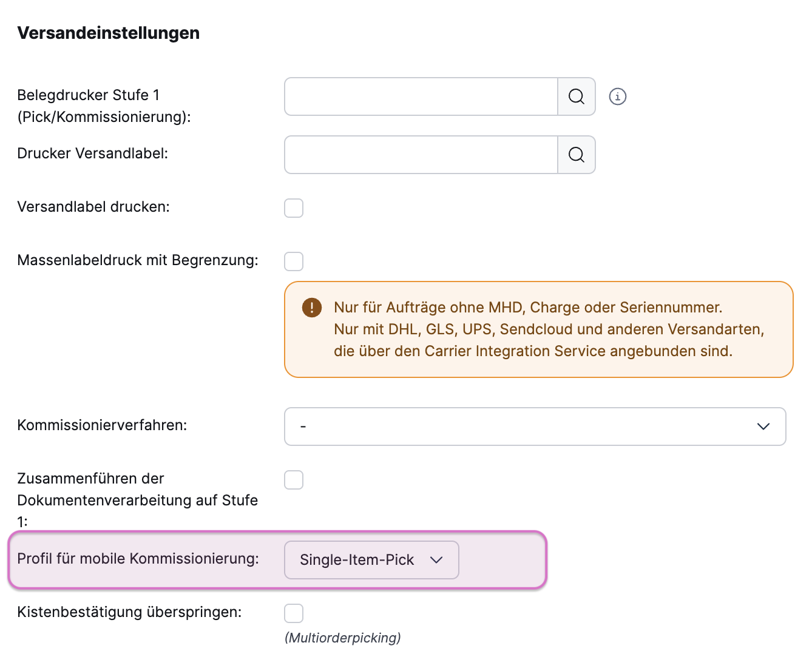Open the Kommissionierverfahren dropdown

[534, 427]
